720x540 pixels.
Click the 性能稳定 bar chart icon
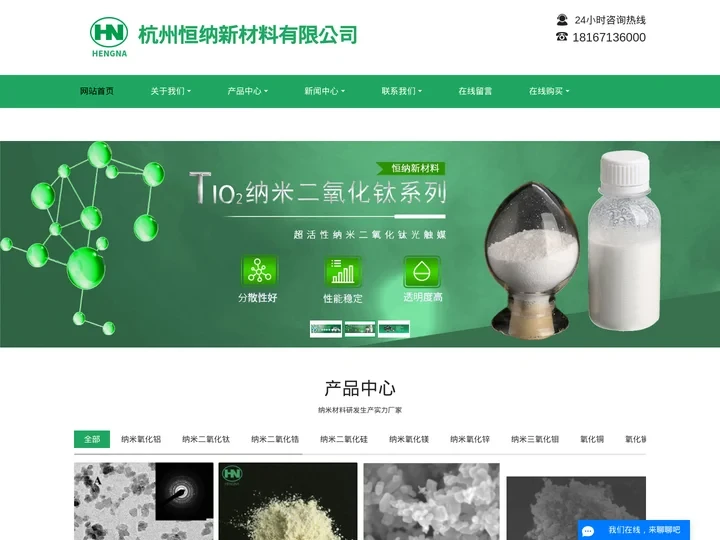pyautogui.click(x=343, y=271)
